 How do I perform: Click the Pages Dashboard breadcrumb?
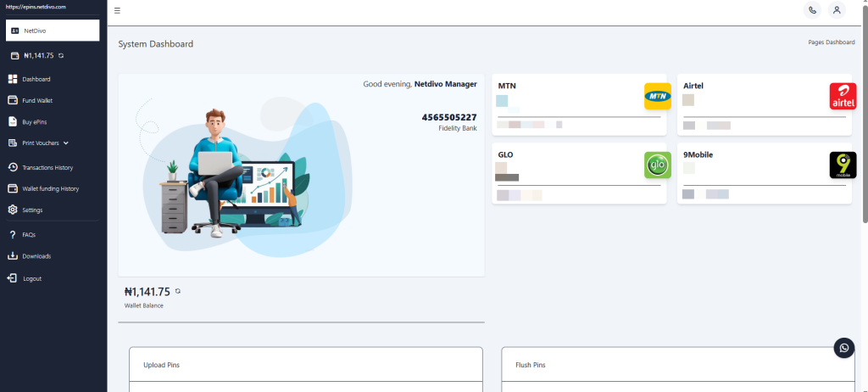point(831,42)
